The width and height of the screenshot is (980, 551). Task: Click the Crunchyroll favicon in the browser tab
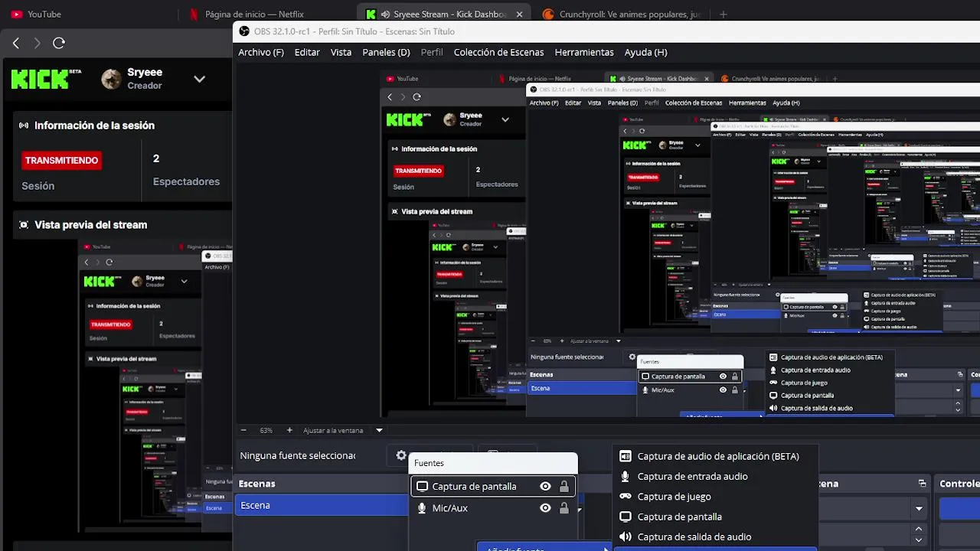[x=548, y=14]
